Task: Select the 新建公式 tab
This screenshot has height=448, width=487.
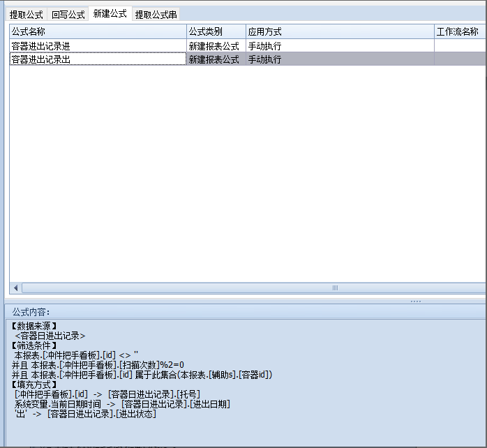Action: [110, 13]
